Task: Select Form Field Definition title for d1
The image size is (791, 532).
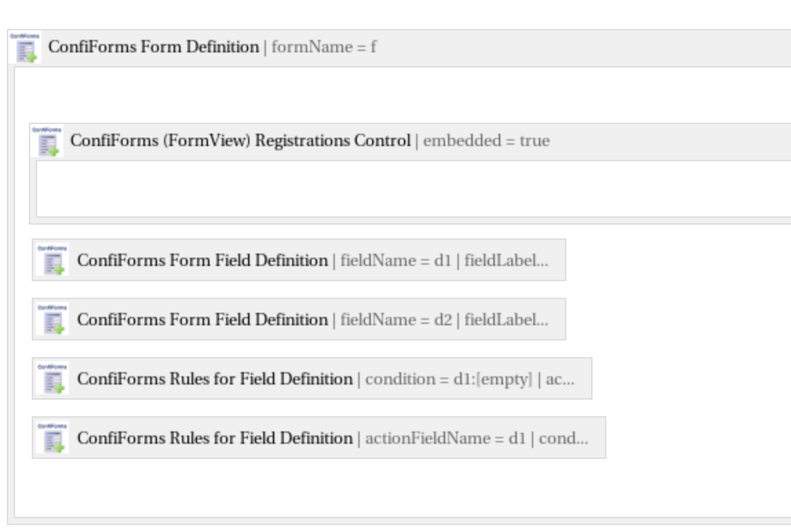Action: (203, 260)
